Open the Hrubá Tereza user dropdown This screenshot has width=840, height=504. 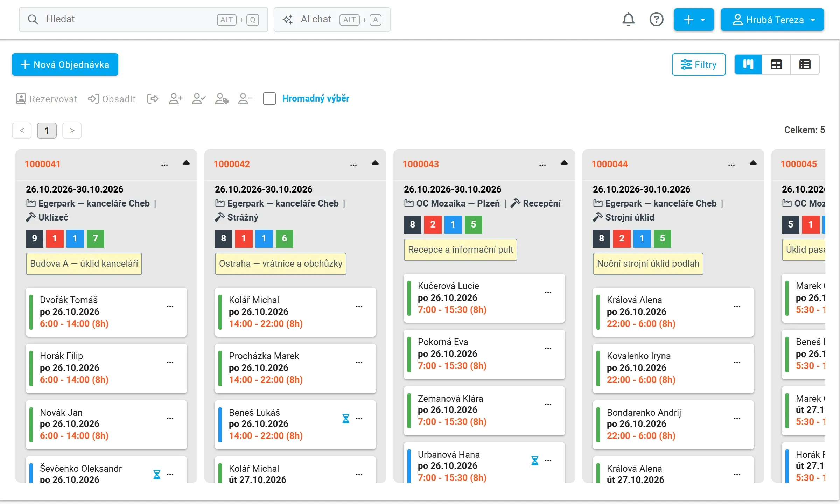coord(772,20)
